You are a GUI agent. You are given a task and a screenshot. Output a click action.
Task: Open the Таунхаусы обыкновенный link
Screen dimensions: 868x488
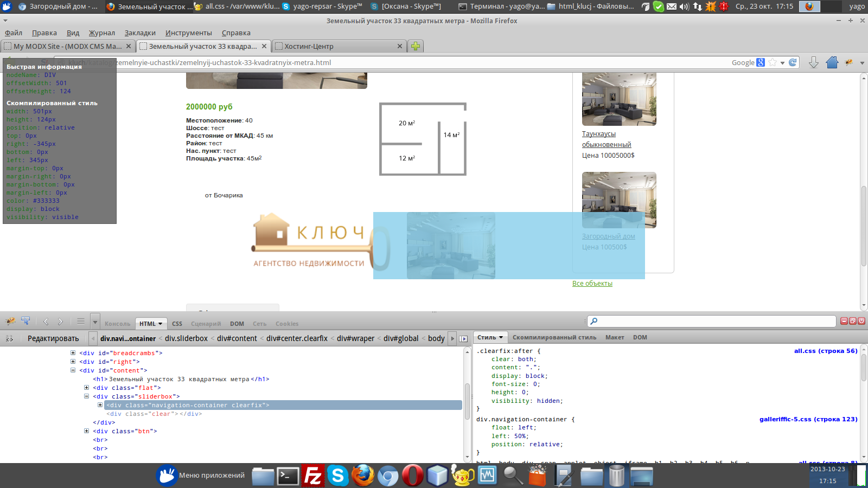607,139
